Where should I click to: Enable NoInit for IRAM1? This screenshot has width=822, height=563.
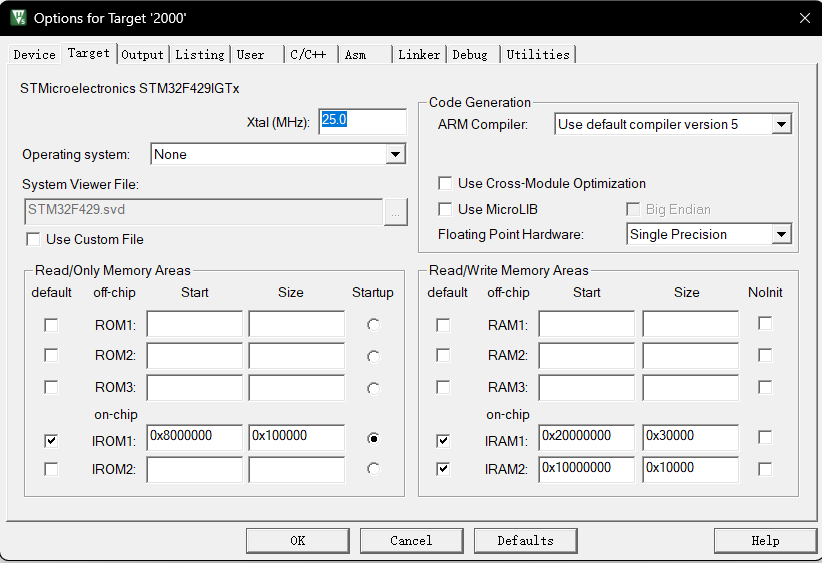pyautogui.click(x=765, y=437)
